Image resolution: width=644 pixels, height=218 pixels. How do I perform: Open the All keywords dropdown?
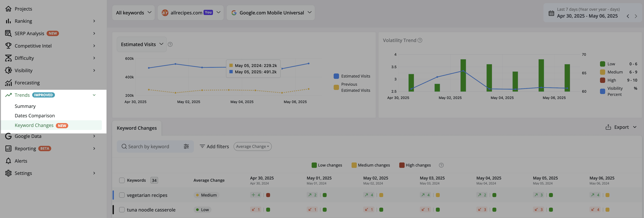tap(133, 13)
